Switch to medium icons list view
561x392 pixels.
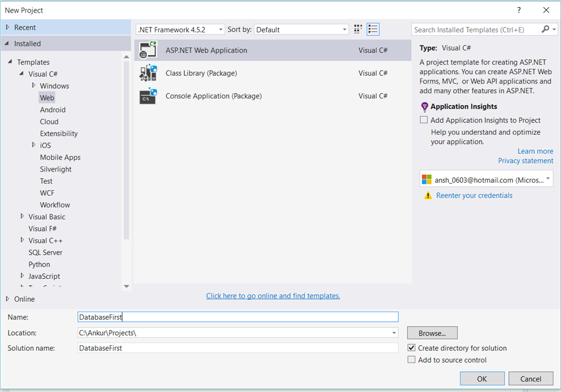[x=373, y=30]
